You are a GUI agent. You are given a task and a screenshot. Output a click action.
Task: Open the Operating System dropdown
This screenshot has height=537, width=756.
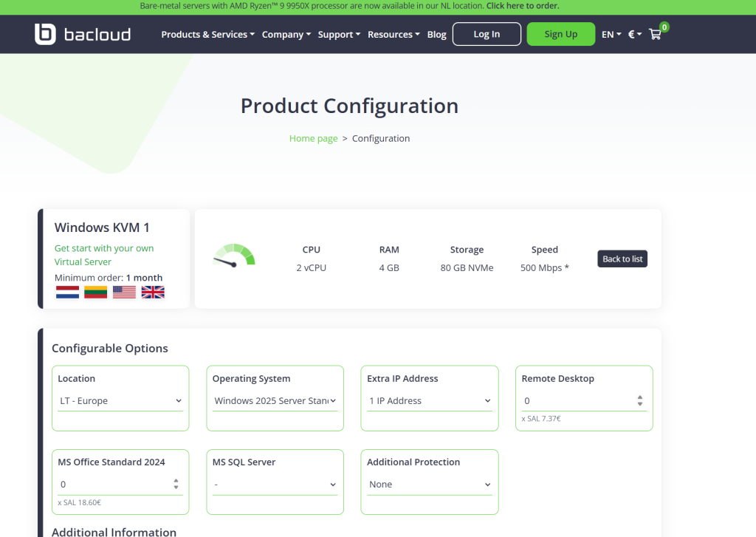[275, 401]
